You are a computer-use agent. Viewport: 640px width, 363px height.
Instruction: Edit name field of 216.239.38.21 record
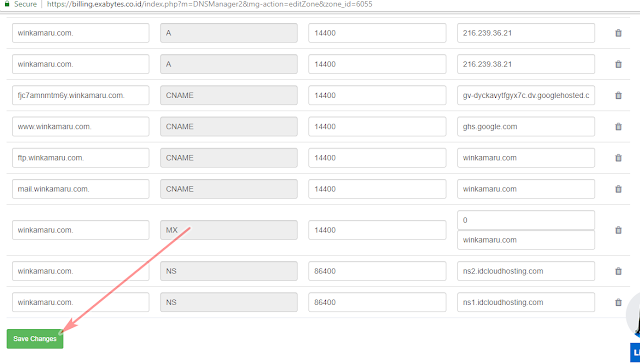(x=81, y=64)
